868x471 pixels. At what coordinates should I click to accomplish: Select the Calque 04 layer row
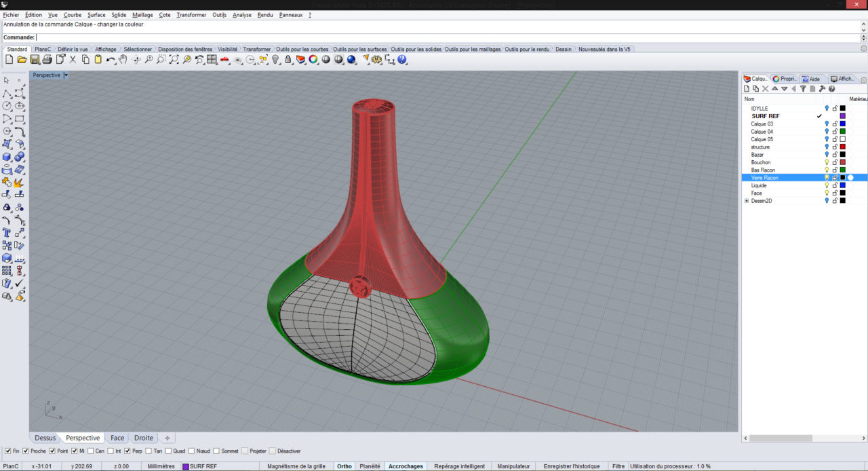point(804,132)
